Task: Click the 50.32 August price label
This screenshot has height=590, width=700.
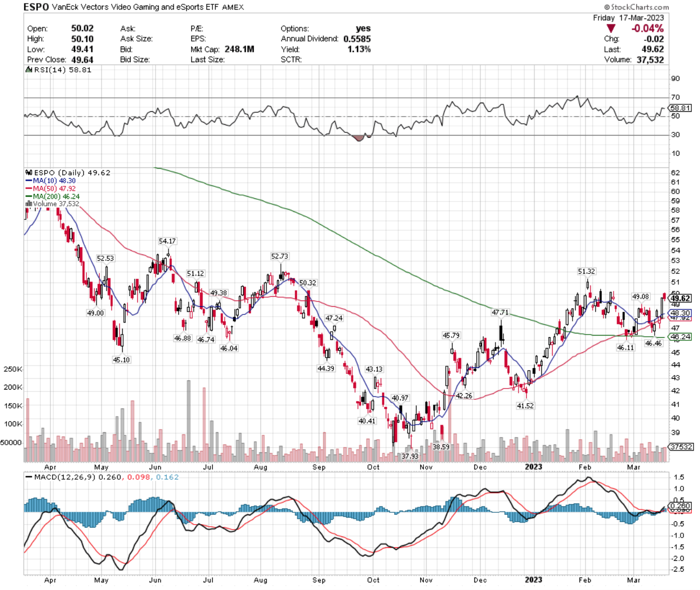Action: (x=308, y=283)
